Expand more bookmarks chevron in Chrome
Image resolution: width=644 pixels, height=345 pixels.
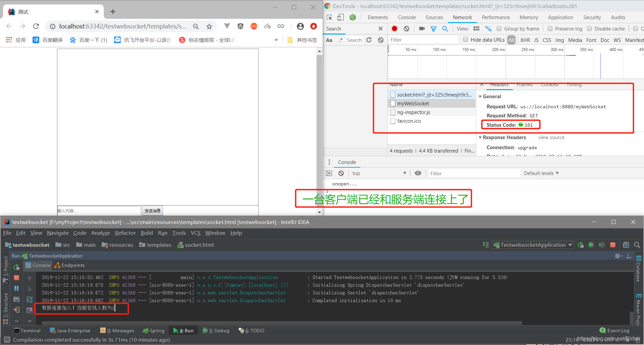coord(276,40)
